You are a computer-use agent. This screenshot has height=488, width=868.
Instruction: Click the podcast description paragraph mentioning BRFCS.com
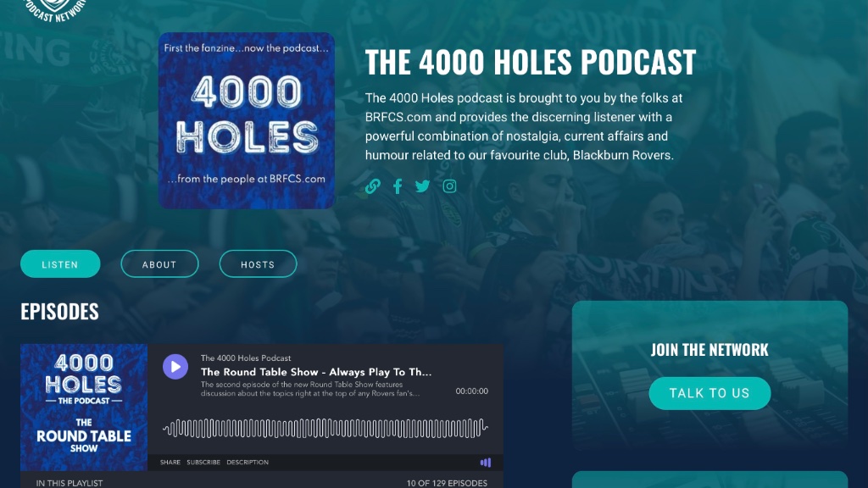(x=524, y=127)
